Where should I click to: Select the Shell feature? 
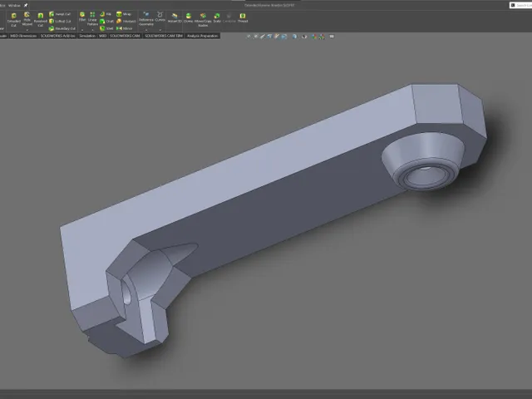tap(106, 28)
